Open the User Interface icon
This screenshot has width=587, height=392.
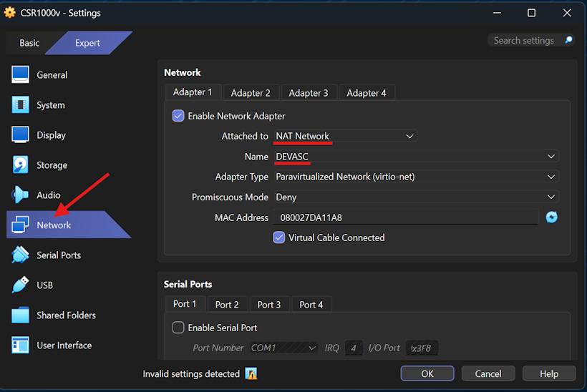click(20, 345)
